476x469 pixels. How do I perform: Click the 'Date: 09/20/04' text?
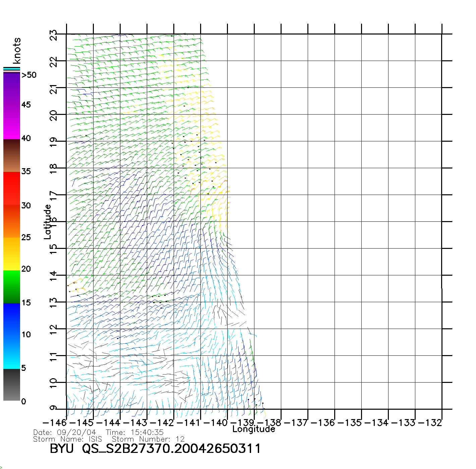pos(65,432)
